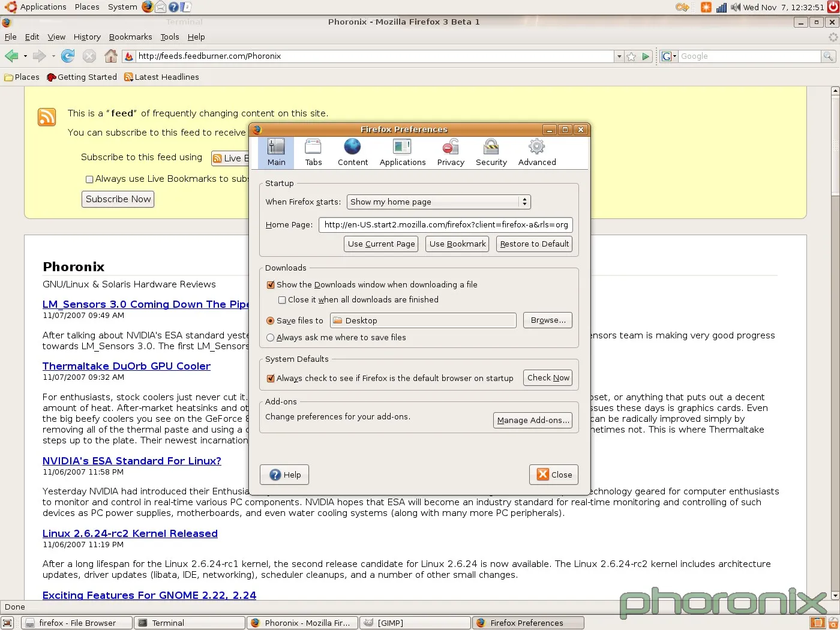Go to the home page via house icon
This screenshot has height=630, width=840.
111,56
